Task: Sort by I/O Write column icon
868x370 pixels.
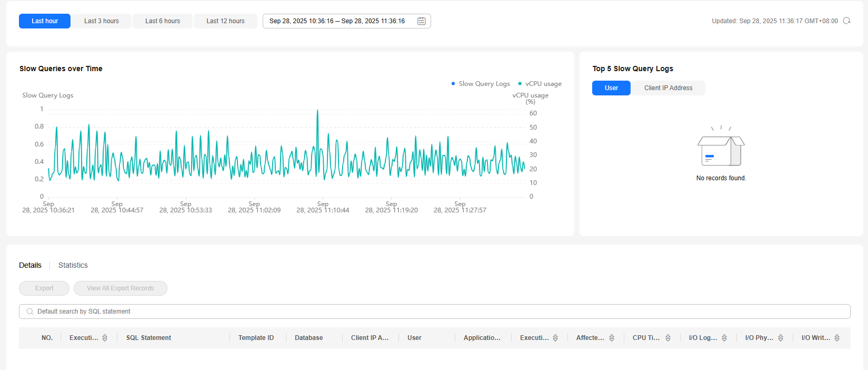Action: coord(837,338)
